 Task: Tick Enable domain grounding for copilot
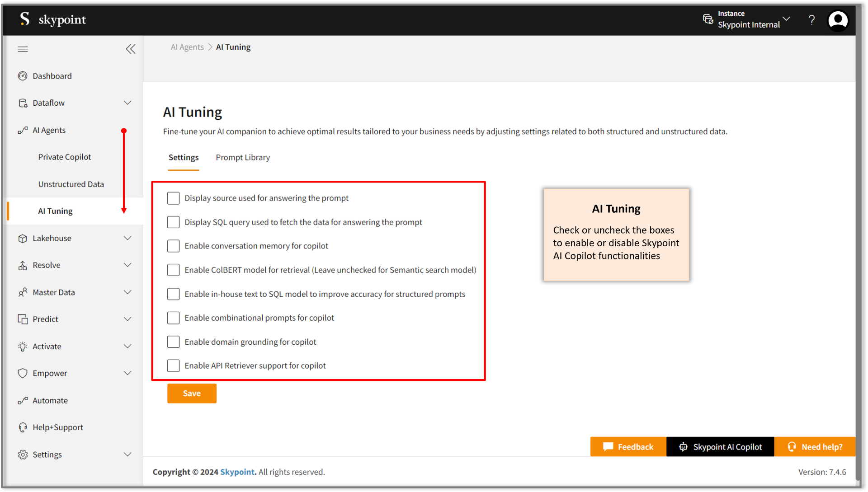tap(173, 342)
